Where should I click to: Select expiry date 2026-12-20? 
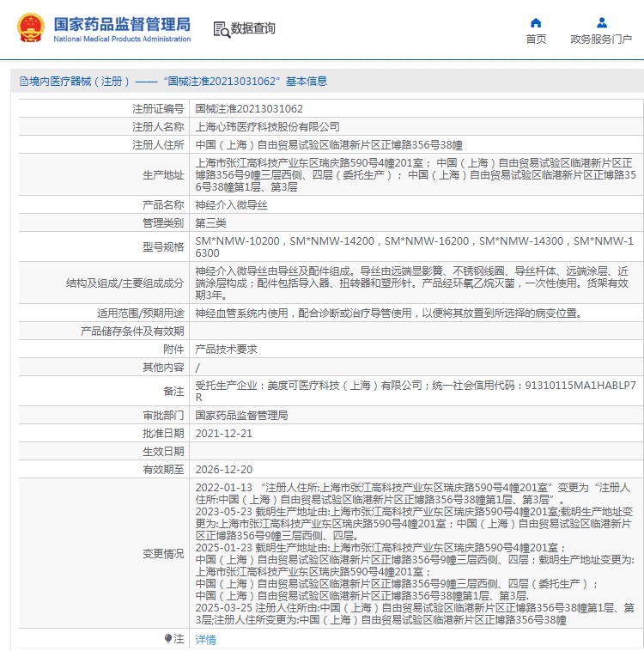[224, 470]
